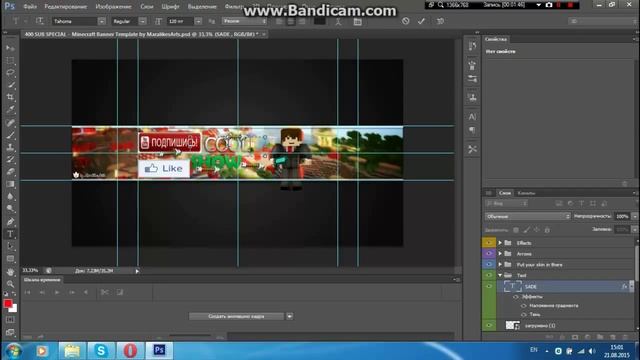The width and height of the screenshot is (640, 360).
Task: Select the Clone Stamp tool
Action: pos(10,147)
